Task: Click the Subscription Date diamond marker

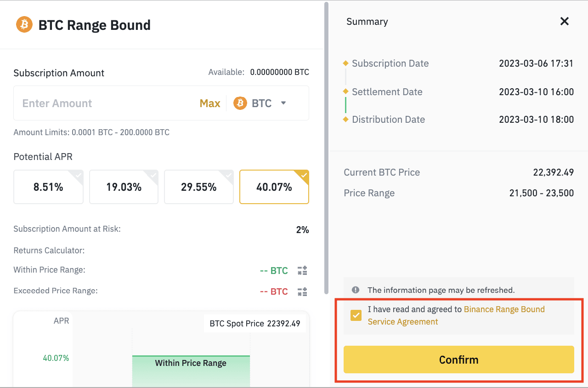Action: [x=345, y=63]
